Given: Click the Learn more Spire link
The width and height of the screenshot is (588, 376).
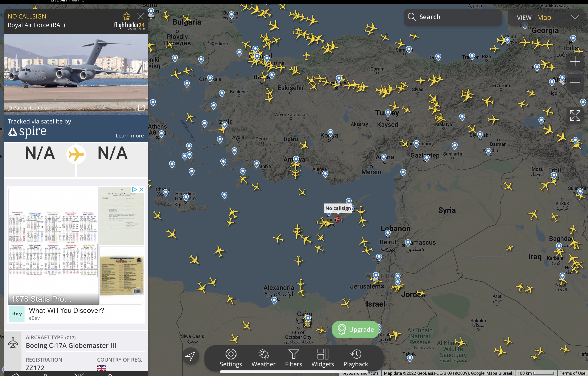Looking at the screenshot, I should (130, 136).
